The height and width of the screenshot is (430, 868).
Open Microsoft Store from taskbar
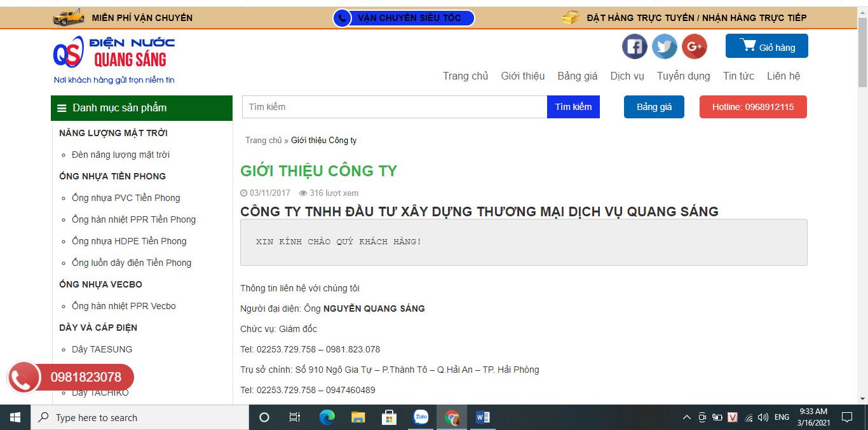pos(389,417)
